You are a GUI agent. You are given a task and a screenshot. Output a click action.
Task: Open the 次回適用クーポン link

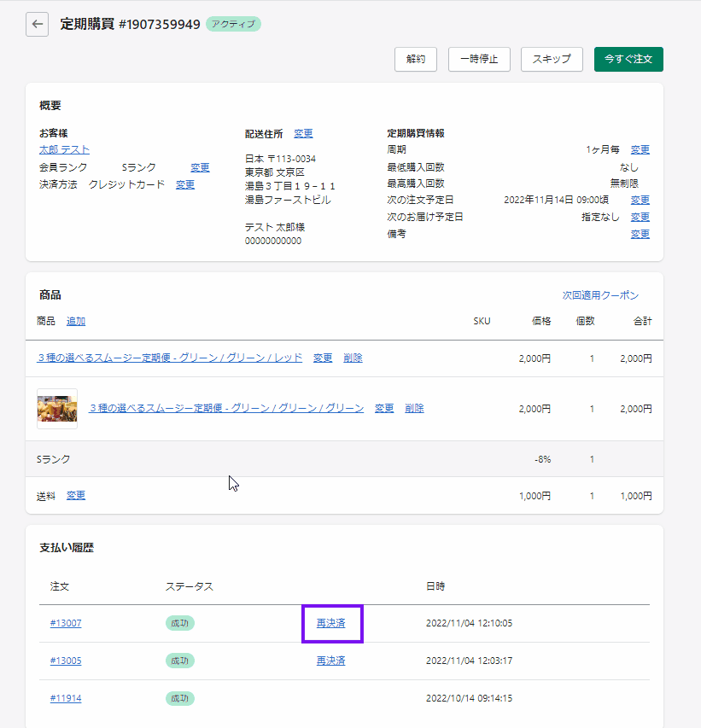click(600, 295)
